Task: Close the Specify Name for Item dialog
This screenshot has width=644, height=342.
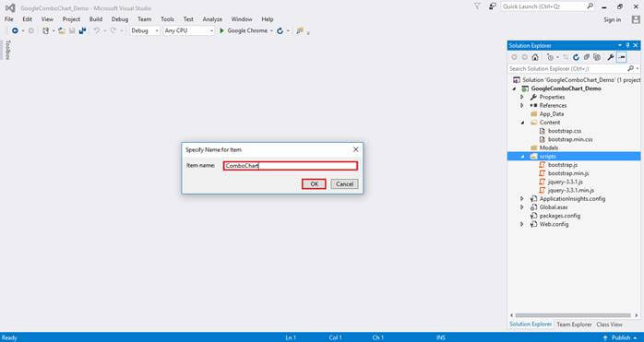Action: click(356, 149)
